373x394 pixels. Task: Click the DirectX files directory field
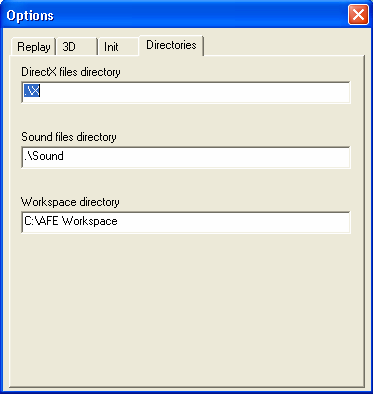coord(186,92)
